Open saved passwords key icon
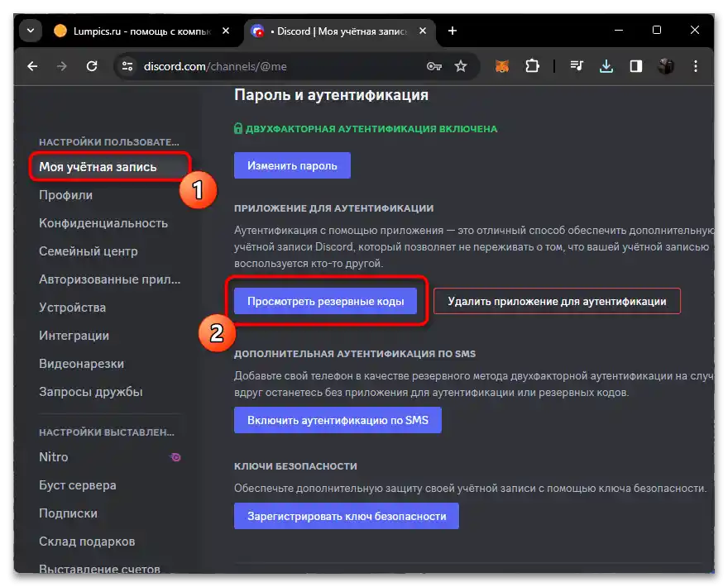728x587 pixels. (434, 66)
